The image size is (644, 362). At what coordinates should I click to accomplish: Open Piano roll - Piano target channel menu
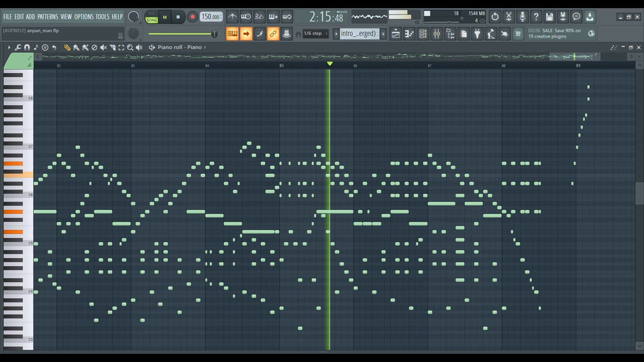[x=180, y=47]
